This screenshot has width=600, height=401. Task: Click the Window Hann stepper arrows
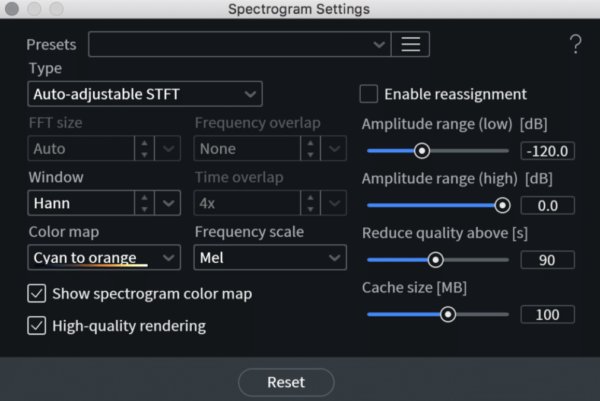(145, 204)
